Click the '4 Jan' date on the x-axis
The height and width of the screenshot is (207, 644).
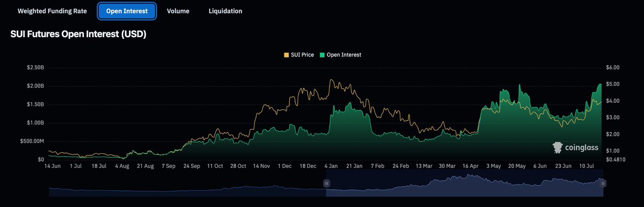pyautogui.click(x=331, y=167)
